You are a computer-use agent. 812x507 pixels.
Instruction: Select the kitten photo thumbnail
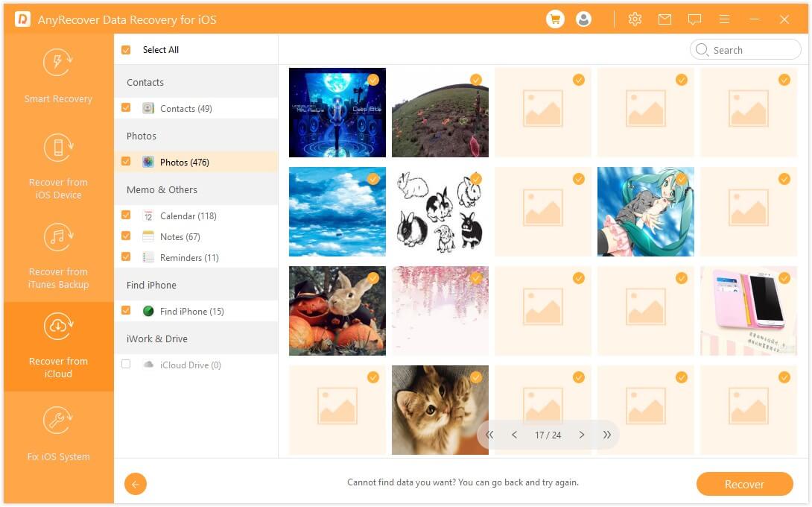pos(440,409)
